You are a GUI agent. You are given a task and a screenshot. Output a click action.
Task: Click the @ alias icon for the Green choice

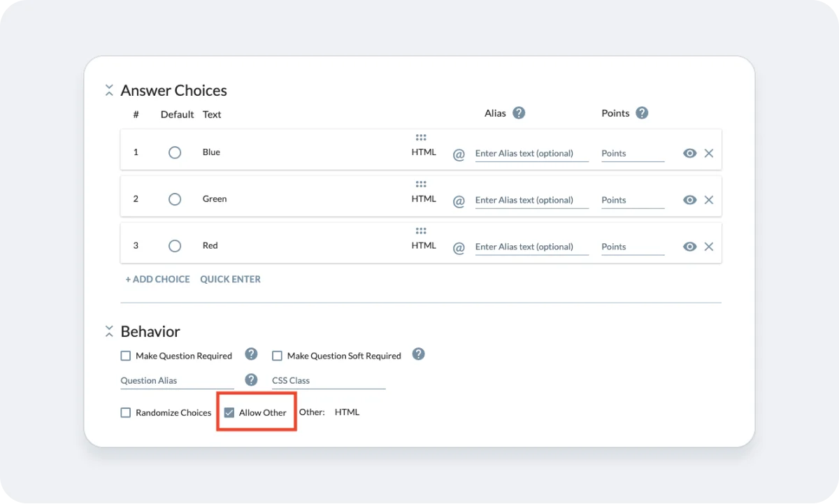pyautogui.click(x=459, y=201)
